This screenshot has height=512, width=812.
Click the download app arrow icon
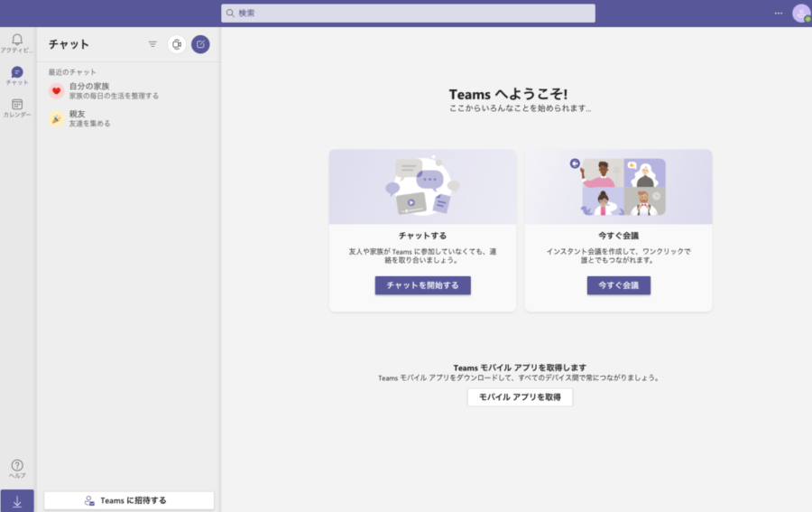[17, 501]
